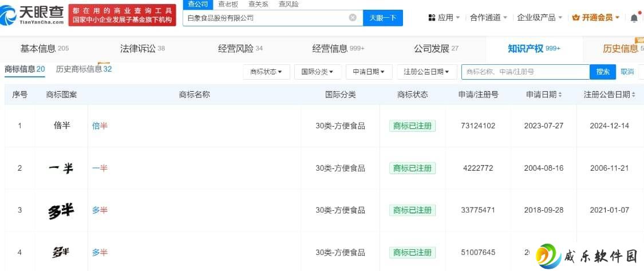Open the 公司发展 section tab

[436, 49]
